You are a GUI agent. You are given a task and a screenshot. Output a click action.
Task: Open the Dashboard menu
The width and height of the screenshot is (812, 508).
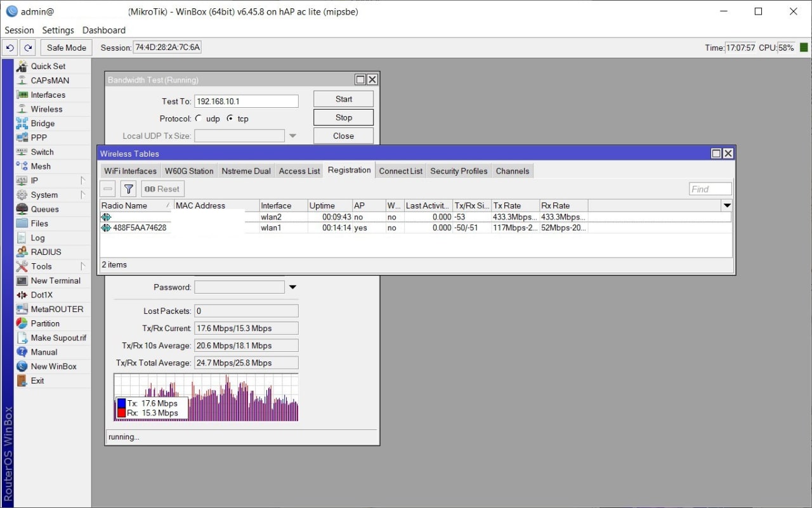[104, 30]
